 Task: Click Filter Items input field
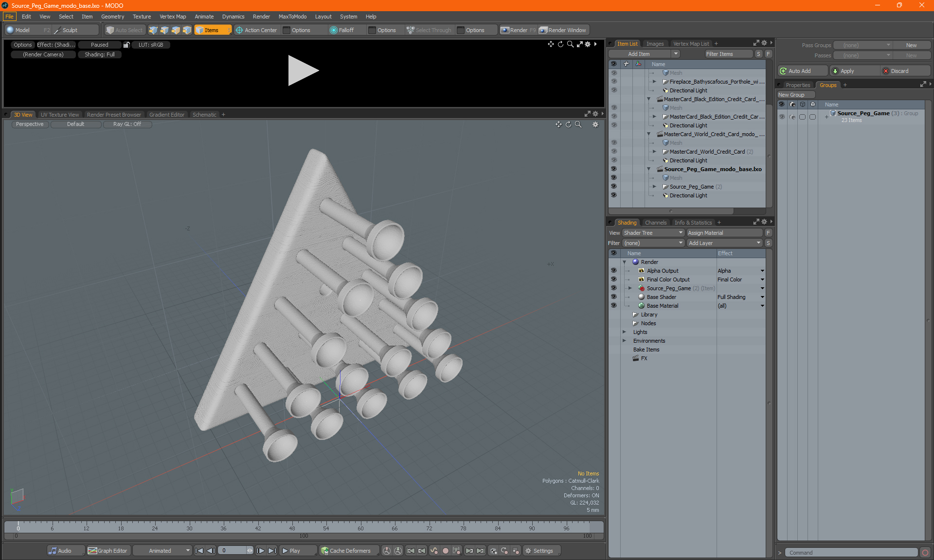point(728,54)
